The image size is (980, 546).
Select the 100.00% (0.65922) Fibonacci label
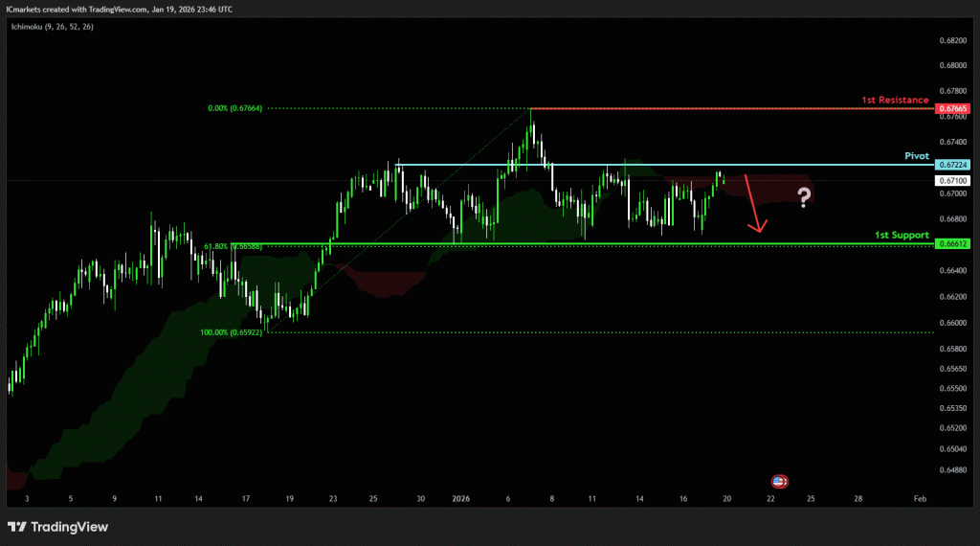coord(231,332)
